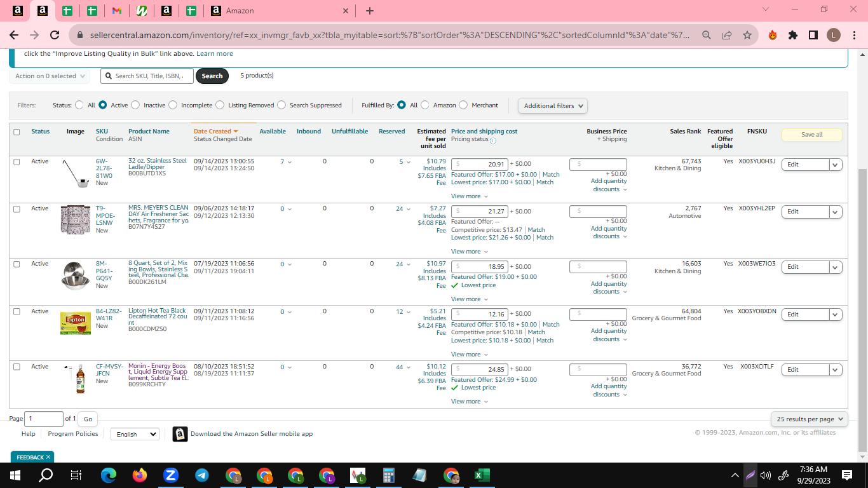Viewport: 868px width, 488px height.
Task: Open the stainless steel ladle product image
Action: (75, 173)
